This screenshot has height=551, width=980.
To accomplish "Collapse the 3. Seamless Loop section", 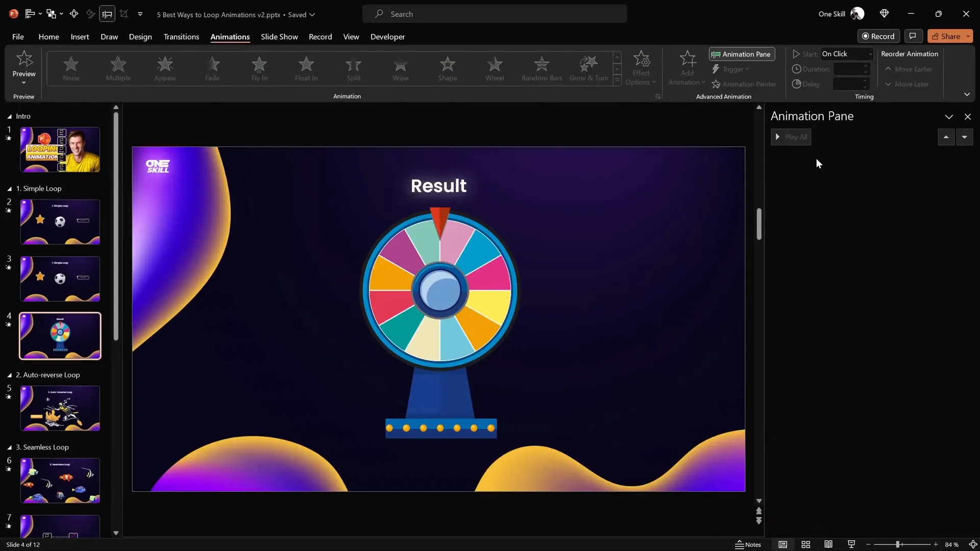I will [x=9, y=447].
